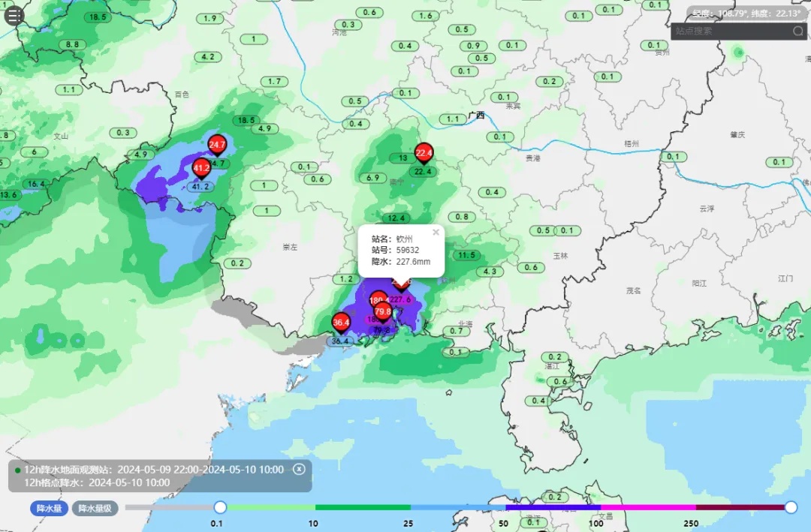The image size is (811, 532).
Task: Switch to 降水量 display mode
Action: tap(50, 508)
